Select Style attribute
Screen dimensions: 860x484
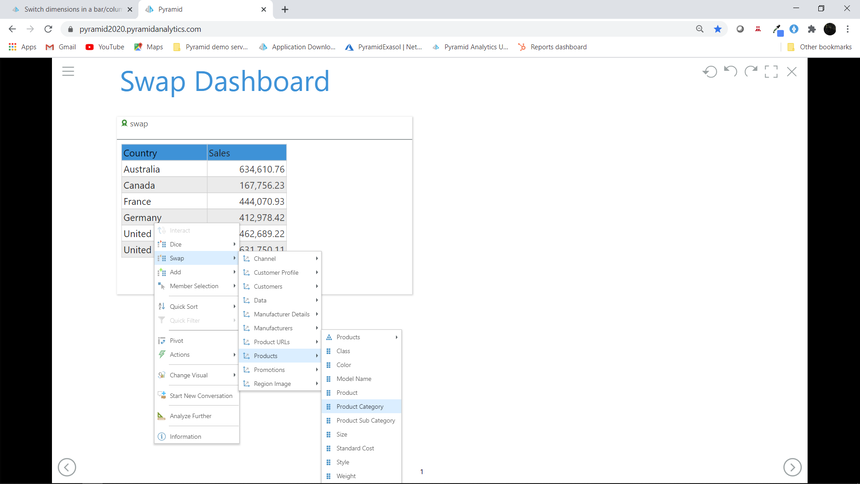(361, 462)
